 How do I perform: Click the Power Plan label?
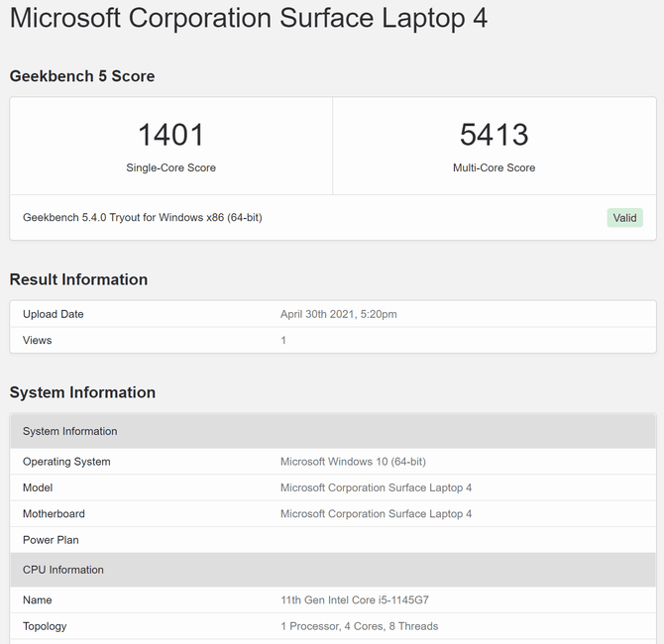[x=51, y=540]
